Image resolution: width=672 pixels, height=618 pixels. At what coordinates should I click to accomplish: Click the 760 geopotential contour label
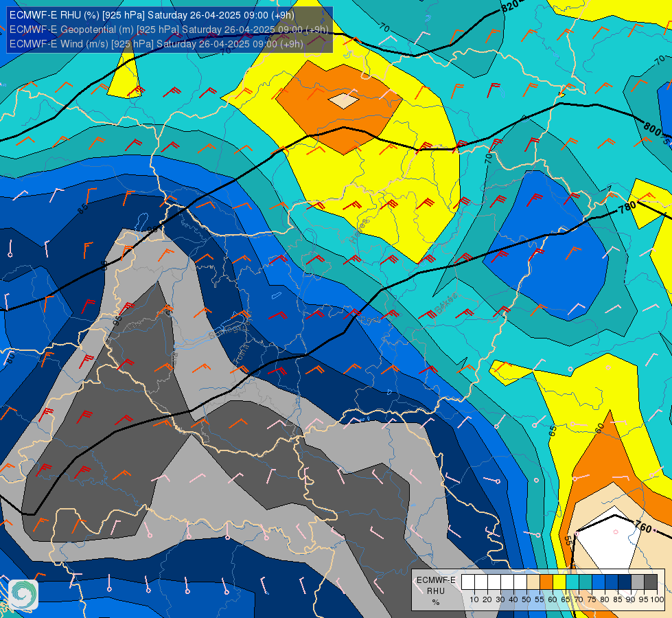[x=643, y=526]
